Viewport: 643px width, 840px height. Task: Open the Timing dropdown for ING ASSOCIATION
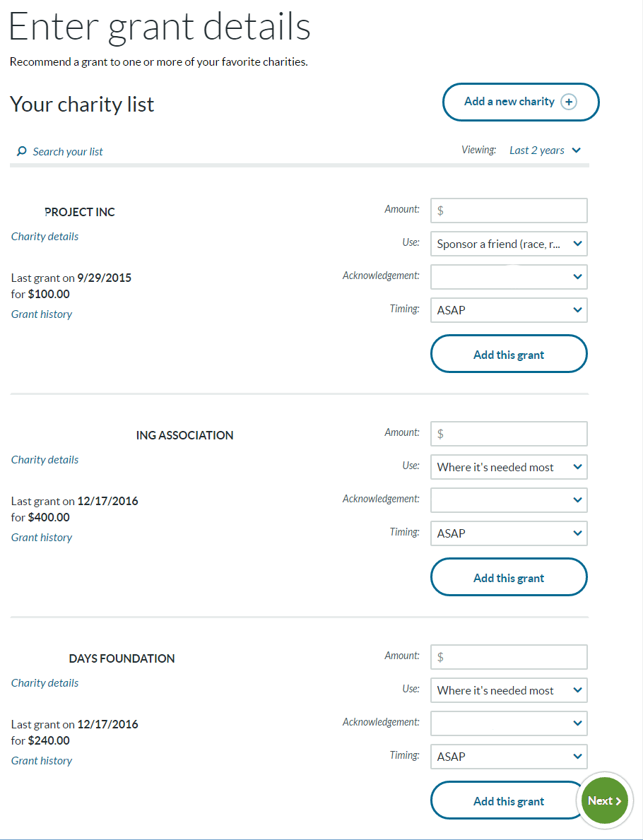coord(509,533)
